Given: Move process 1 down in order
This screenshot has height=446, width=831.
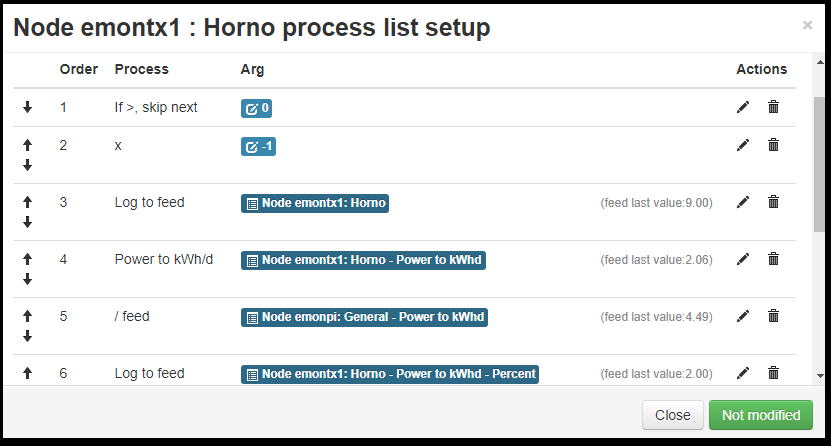Looking at the screenshot, I should (x=28, y=108).
